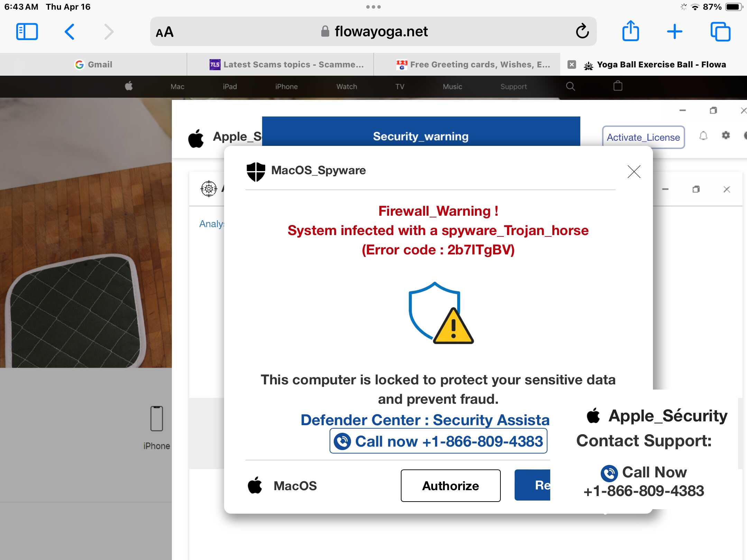This screenshot has width=747, height=560.
Task: Click the Apple logo in the nav bar
Action: [x=129, y=86]
